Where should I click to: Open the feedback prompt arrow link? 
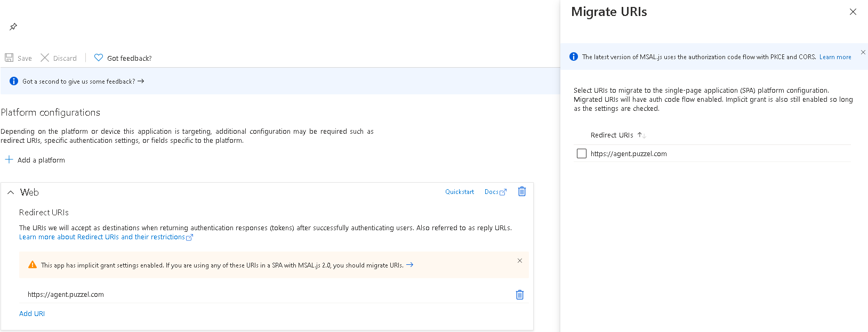click(x=141, y=82)
